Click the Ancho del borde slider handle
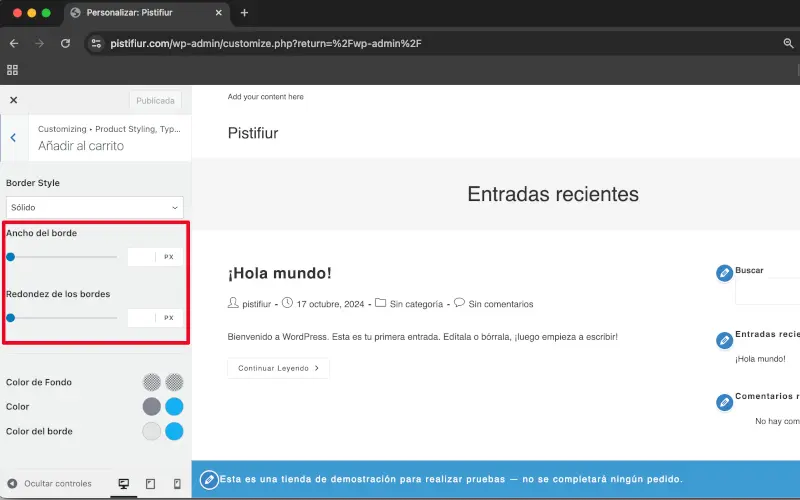Screen dimensions: 800x500 coord(10,257)
